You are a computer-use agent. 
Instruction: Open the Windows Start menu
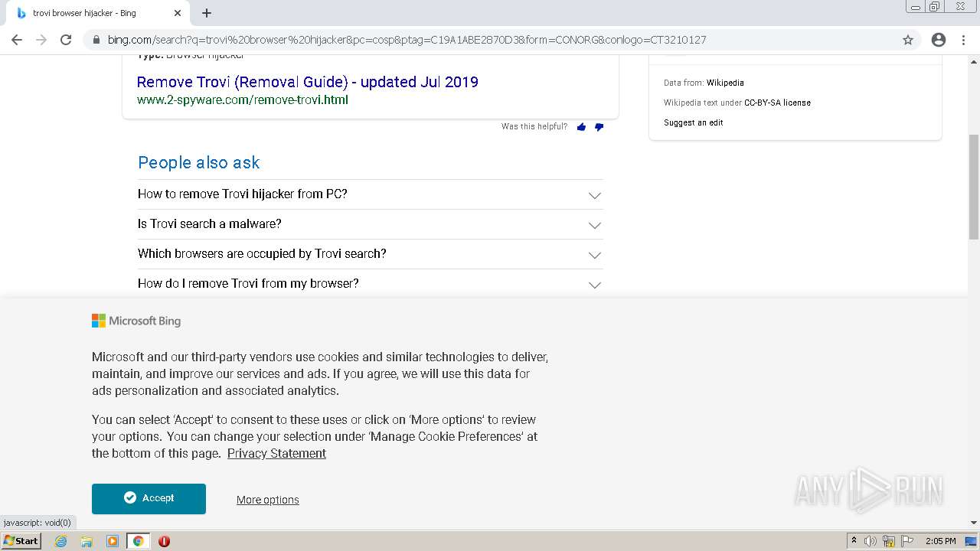click(21, 540)
